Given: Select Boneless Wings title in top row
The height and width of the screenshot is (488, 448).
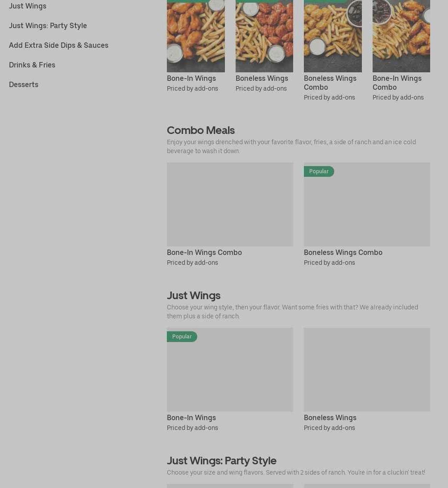Looking at the screenshot, I should pyautogui.click(x=261, y=79).
